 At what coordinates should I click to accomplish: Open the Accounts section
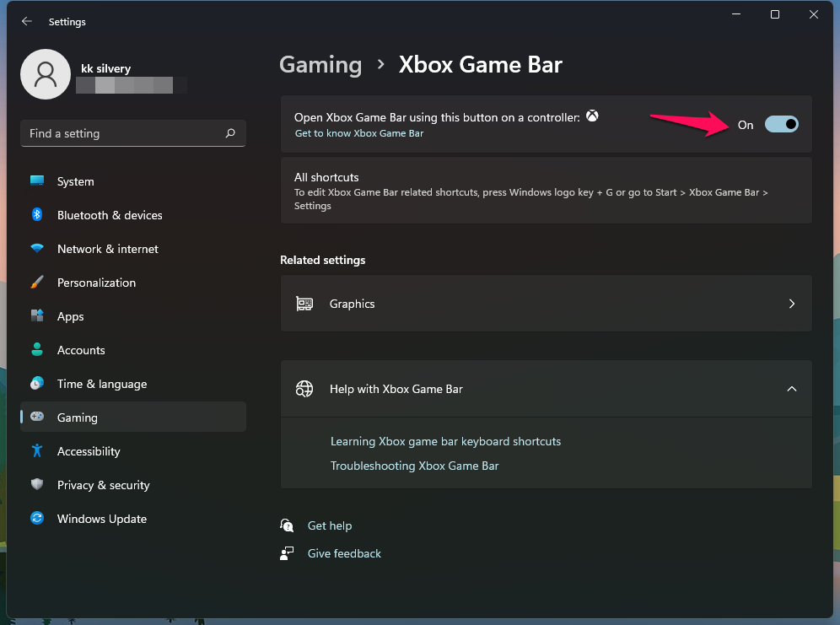tap(133, 350)
